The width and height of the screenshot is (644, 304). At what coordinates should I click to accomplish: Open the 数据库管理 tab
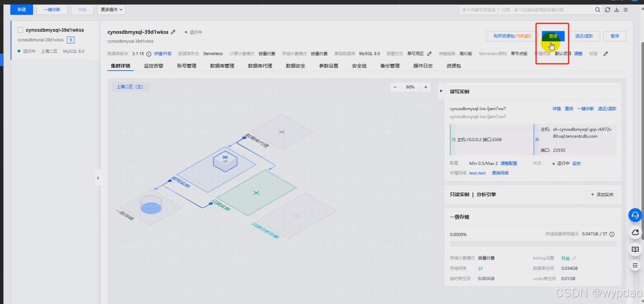[222, 66]
